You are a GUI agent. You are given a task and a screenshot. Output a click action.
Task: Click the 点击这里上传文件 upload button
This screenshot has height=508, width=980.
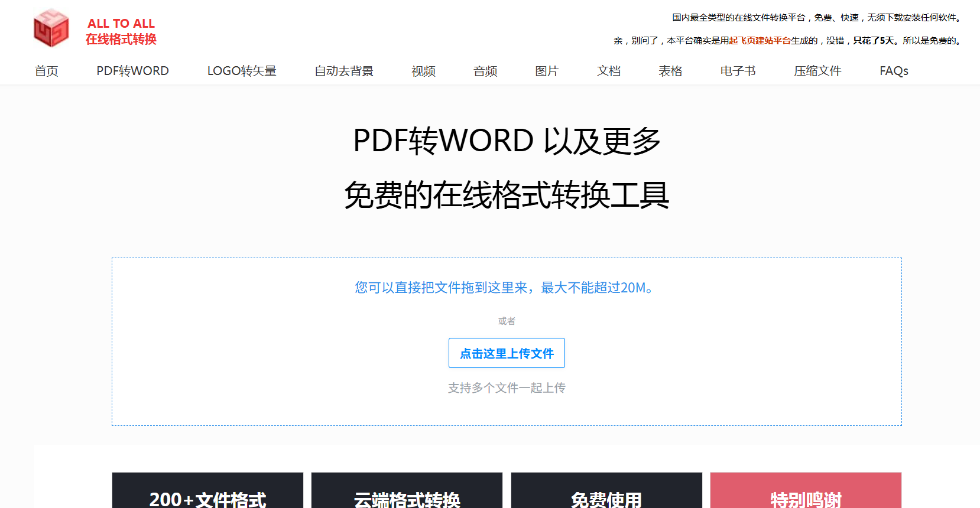point(507,353)
